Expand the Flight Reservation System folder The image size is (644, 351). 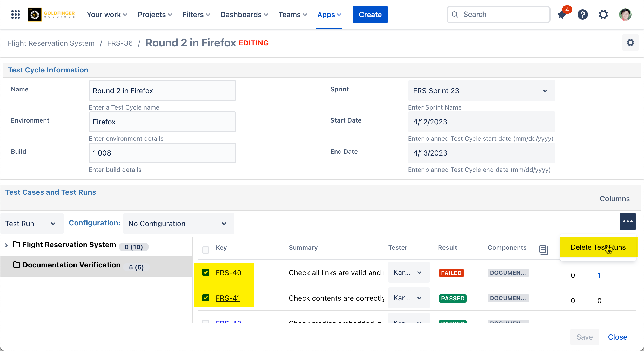6,245
